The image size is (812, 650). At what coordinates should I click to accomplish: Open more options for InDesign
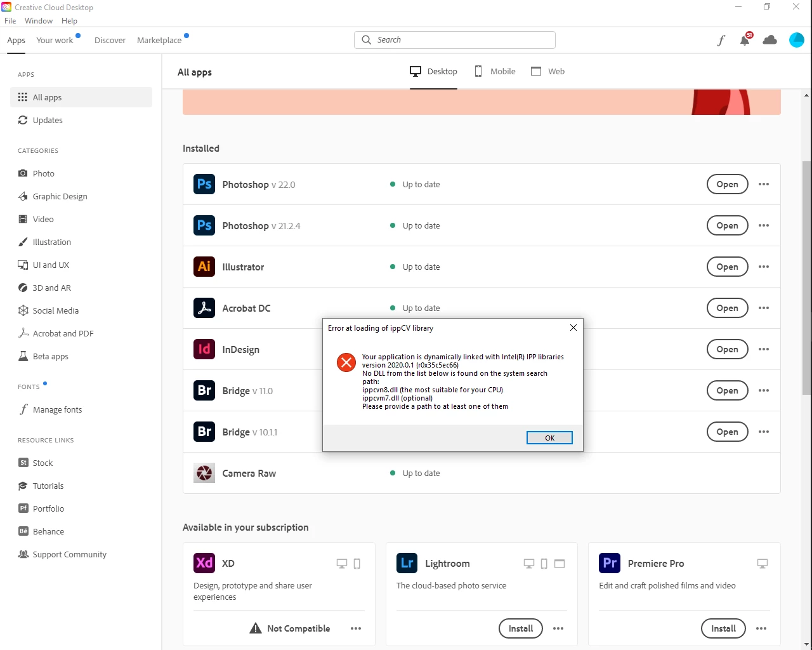[x=764, y=349]
